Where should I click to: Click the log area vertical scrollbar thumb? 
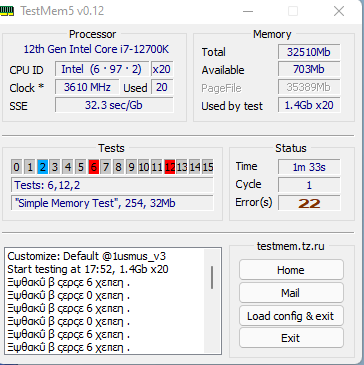coord(212,277)
